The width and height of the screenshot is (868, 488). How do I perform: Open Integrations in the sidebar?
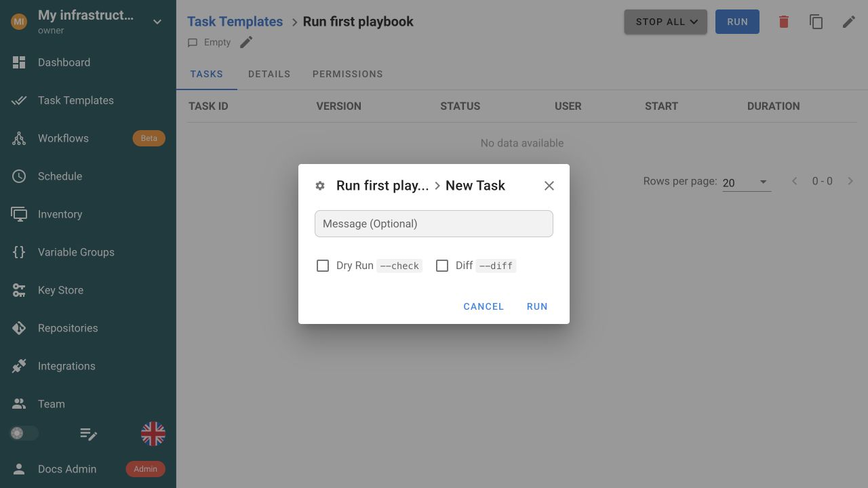(88, 366)
